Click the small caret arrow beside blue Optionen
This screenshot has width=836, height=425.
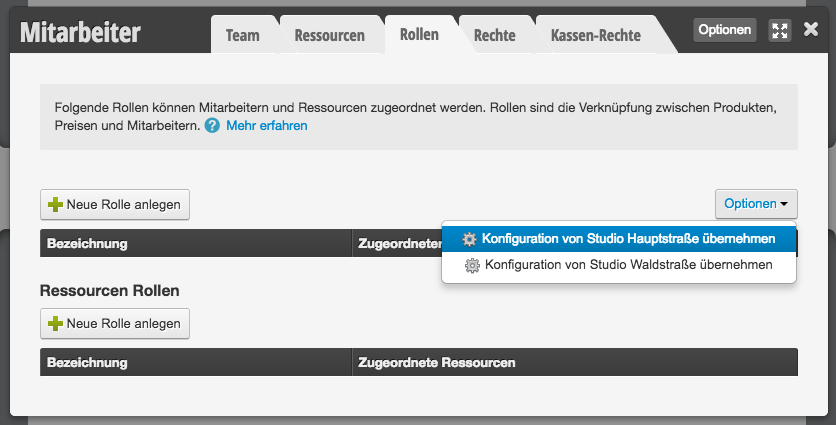tap(784, 204)
